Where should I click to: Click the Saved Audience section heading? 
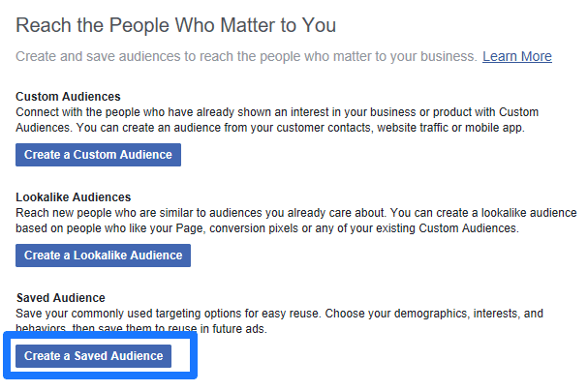[x=60, y=298]
